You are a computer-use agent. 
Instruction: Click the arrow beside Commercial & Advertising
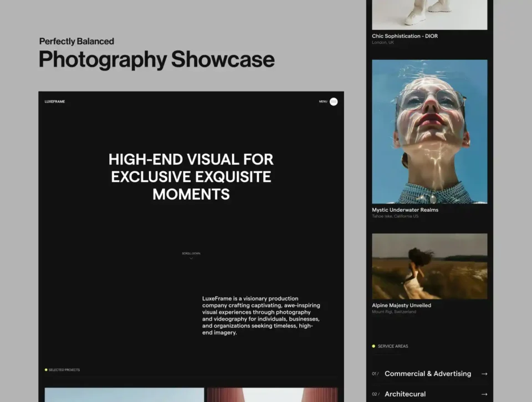click(484, 374)
